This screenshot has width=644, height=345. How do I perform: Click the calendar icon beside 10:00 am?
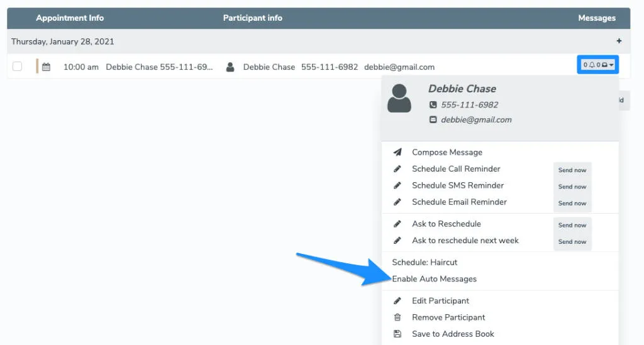click(47, 67)
